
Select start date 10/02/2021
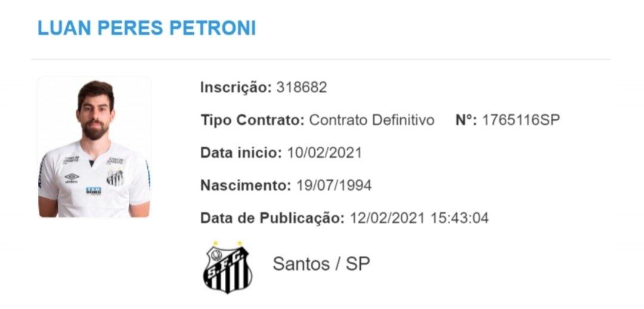(x=324, y=153)
